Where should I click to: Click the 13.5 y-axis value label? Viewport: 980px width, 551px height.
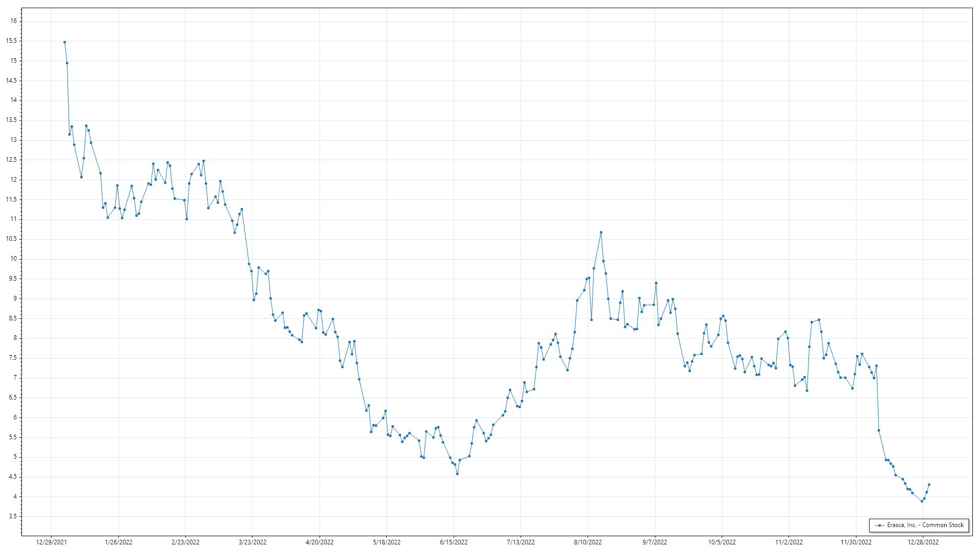(x=11, y=120)
